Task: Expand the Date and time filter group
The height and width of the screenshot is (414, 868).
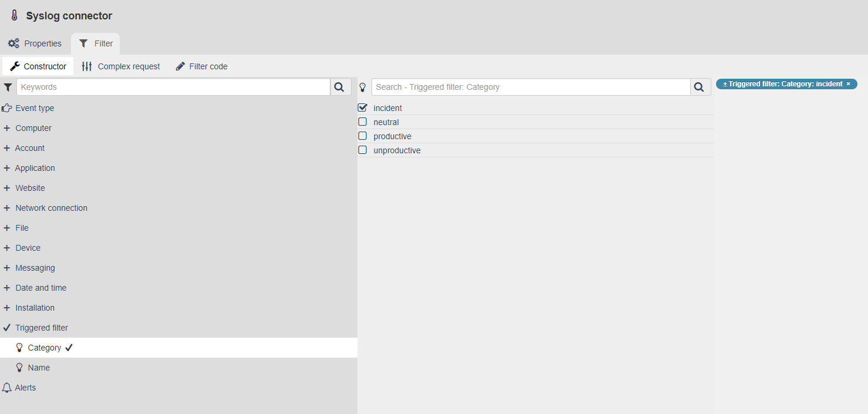Action: click(x=6, y=287)
